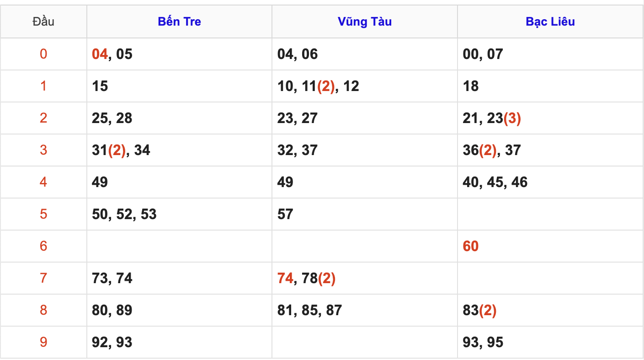This screenshot has width=644, height=360.
Task: Click the "50, 52, 53" cell under Bến Tre
Action: [x=124, y=214]
